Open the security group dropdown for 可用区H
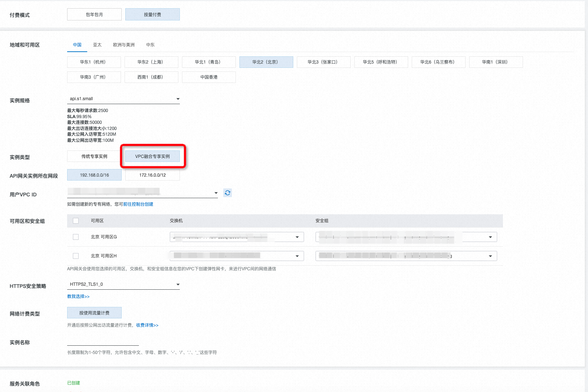 tap(406, 256)
